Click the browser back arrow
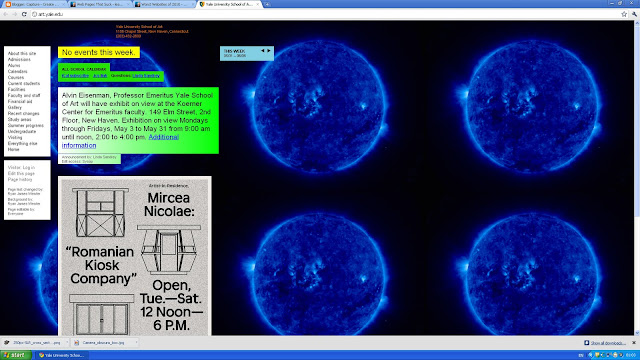This screenshot has width=640, height=360. click(x=5, y=14)
